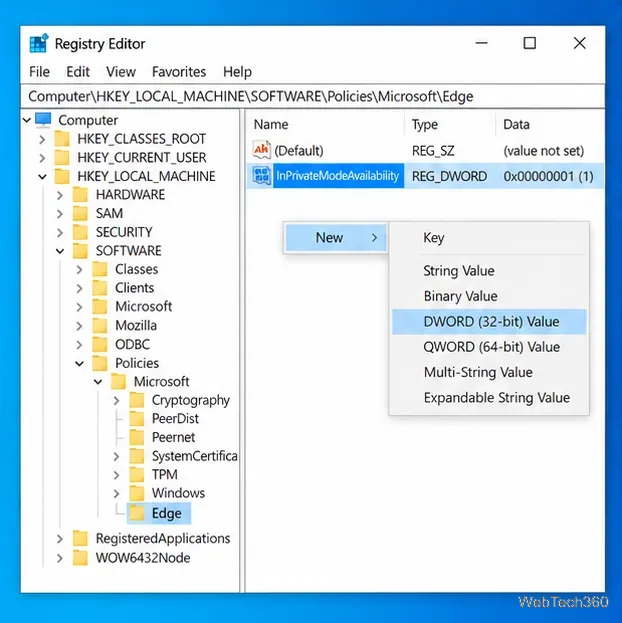This screenshot has width=622, height=623.
Task: Select the (Default) value name
Action: 298,151
